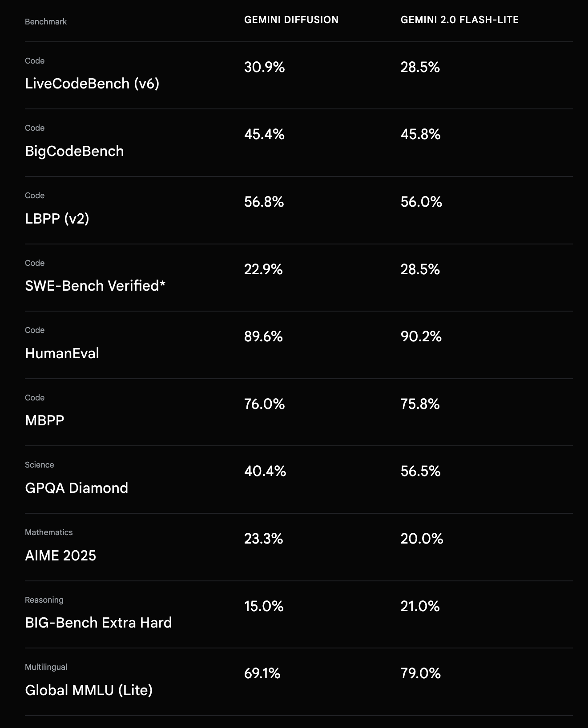Click the SWE-Bench Verified* benchmark name

(95, 286)
